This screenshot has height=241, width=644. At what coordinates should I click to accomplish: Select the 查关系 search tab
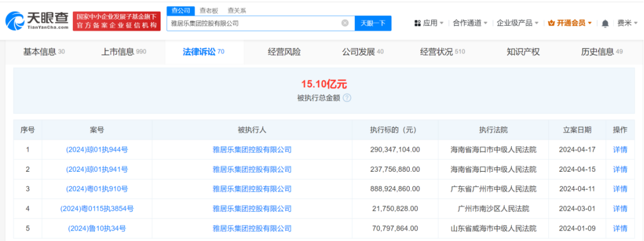coord(237,10)
